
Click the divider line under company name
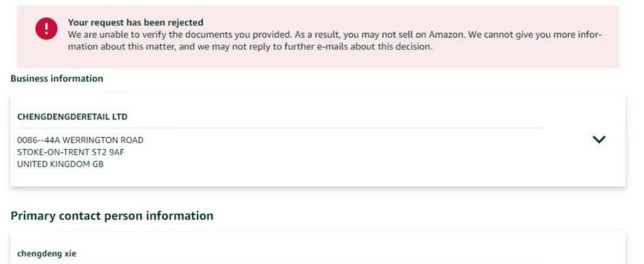(280, 128)
